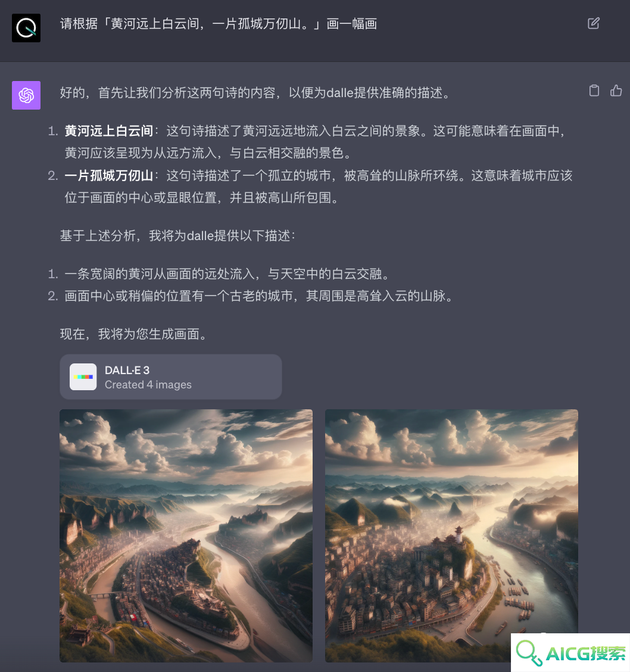This screenshot has height=672, width=630.
Task: Click the bold heading 黄河远上白云间
Action: [x=109, y=130]
